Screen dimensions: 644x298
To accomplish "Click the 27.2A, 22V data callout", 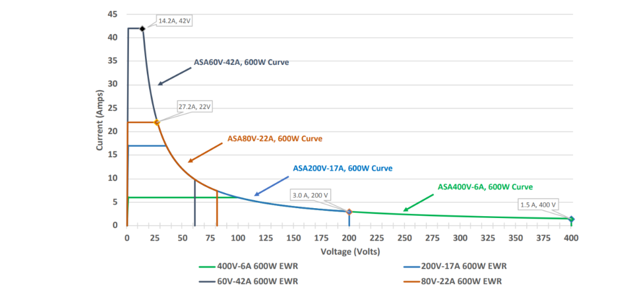I will tap(196, 107).
